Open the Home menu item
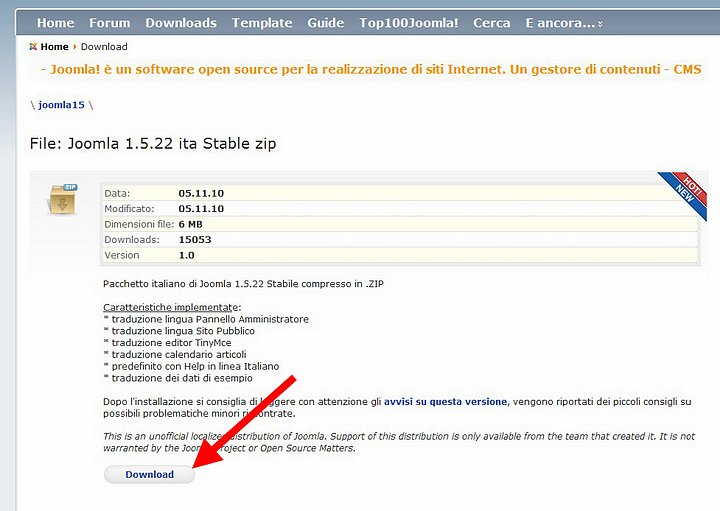The image size is (720, 511). [56, 23]
